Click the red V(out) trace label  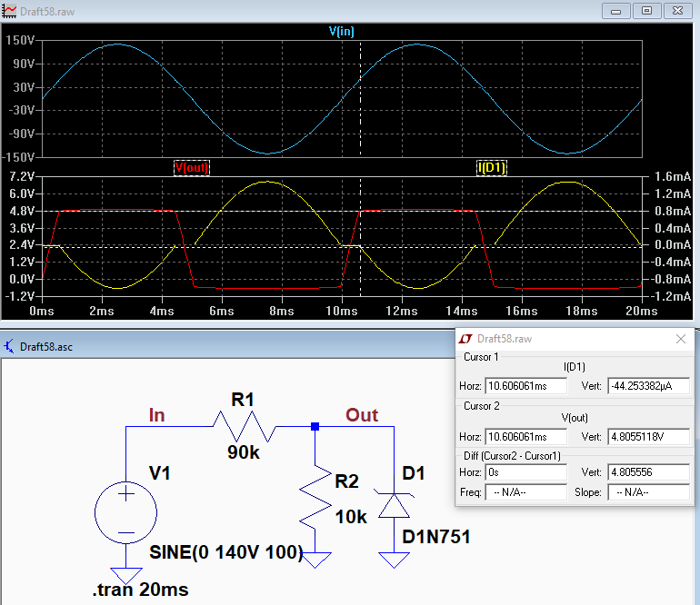click(192, 168)
